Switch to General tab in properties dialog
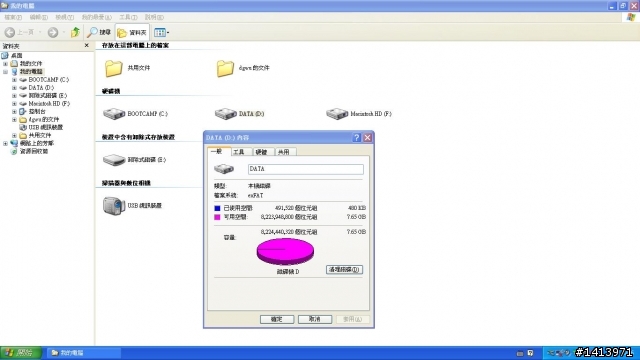Viewport: 640px width, 360px height. 218,151
